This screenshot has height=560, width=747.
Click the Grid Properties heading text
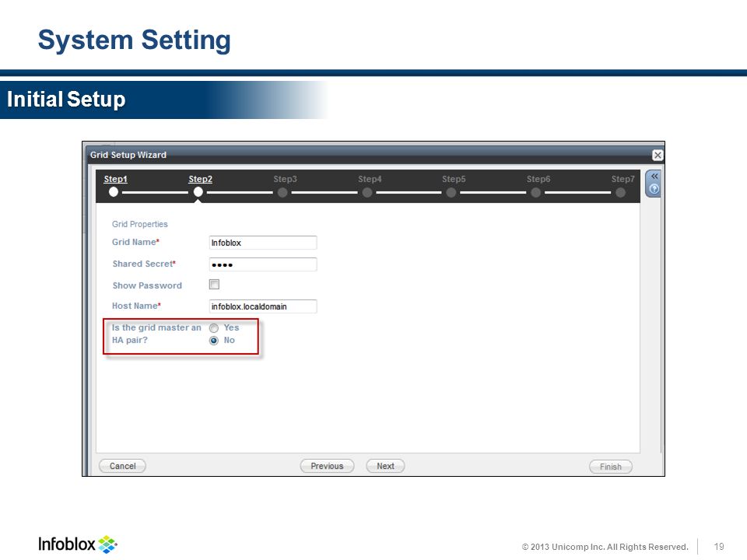tap(139, 224)
